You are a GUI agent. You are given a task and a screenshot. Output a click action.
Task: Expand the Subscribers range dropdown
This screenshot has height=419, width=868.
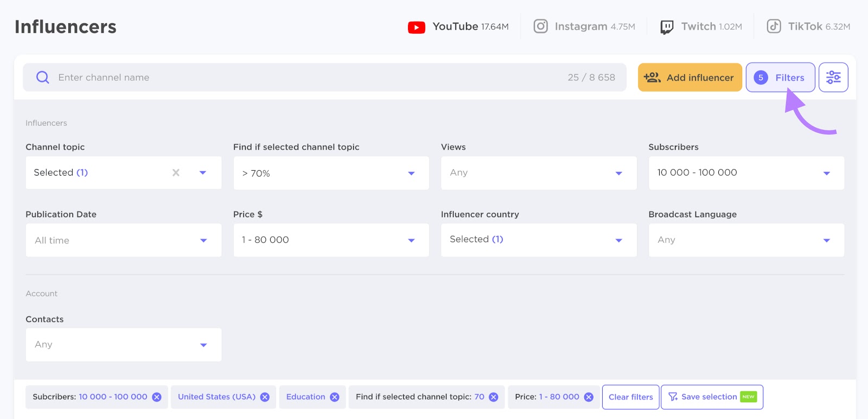[746, 173]
